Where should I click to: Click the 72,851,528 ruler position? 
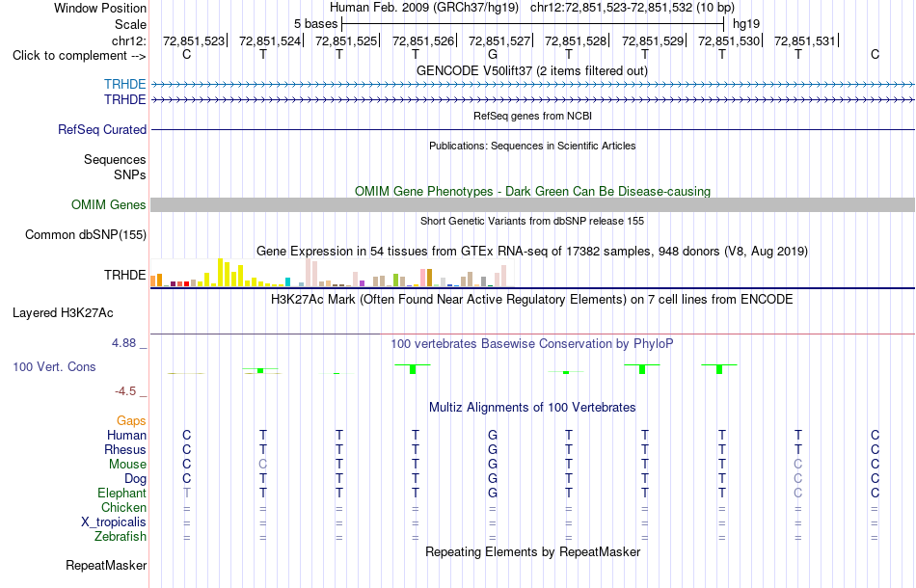[x=576, y=40]
